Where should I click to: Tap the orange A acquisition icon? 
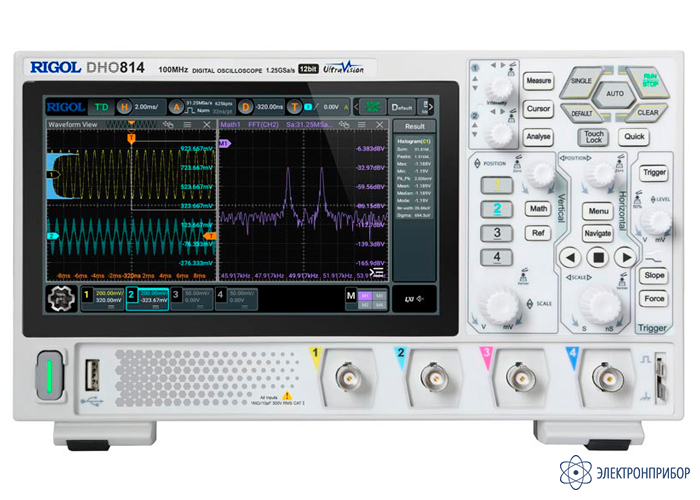(x=176, y=107)
